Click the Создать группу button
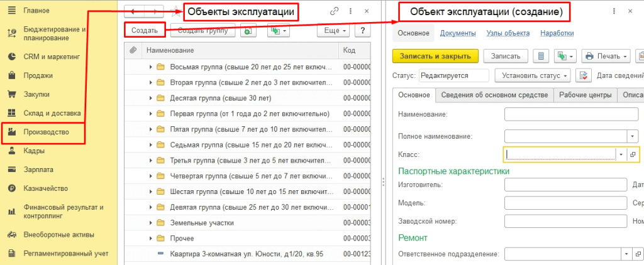Screen dimensions: 644x265 point(203,30)
